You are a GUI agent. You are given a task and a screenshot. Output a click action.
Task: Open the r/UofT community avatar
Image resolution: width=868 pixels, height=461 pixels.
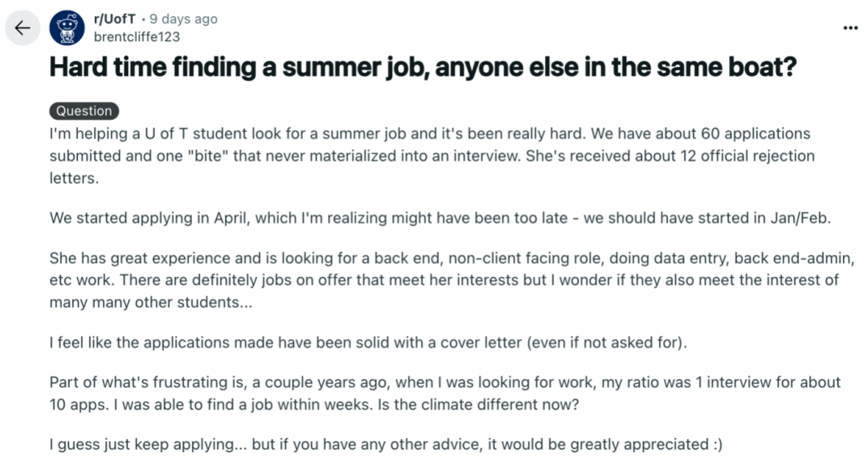(x=67, y=27)
